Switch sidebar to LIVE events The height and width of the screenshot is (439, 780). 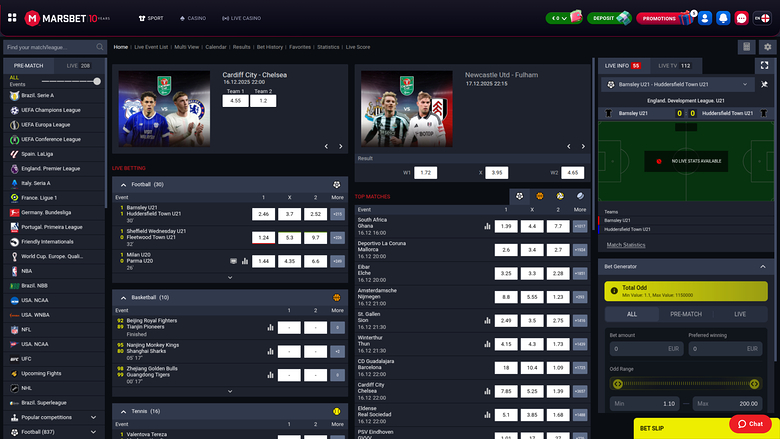click(x=78, y=66)
